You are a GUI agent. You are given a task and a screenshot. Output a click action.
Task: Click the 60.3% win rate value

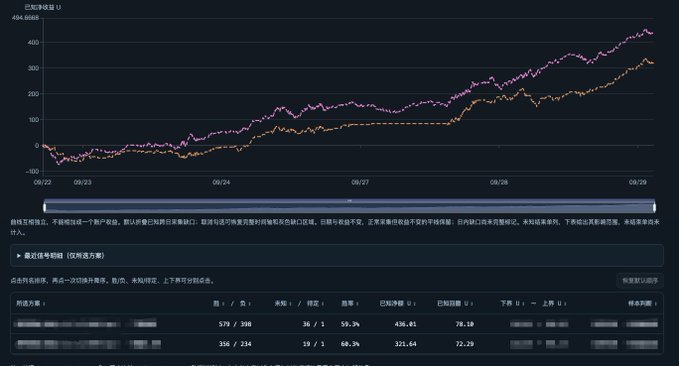click(x=350, y=344)
